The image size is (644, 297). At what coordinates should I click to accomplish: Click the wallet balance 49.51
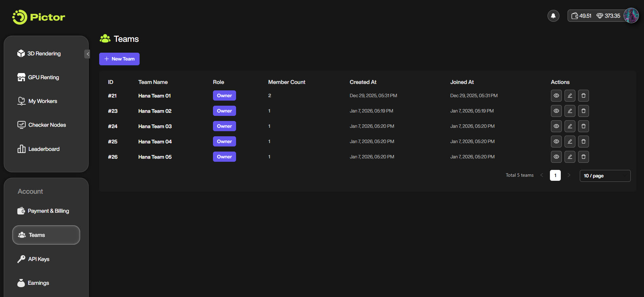coord(582,16)
